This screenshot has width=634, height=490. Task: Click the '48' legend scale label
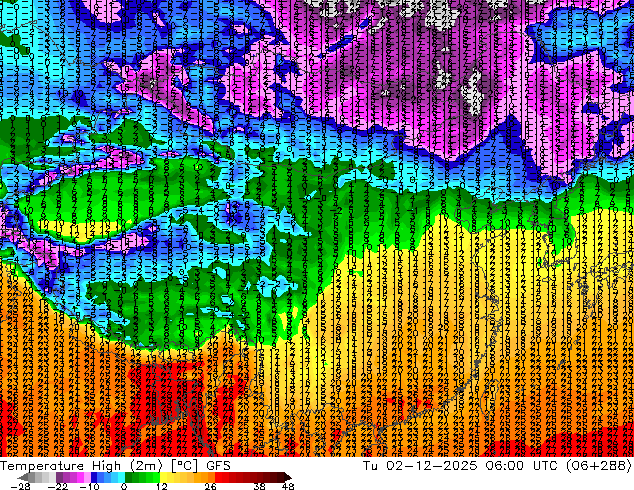click(x=288, y=486)
